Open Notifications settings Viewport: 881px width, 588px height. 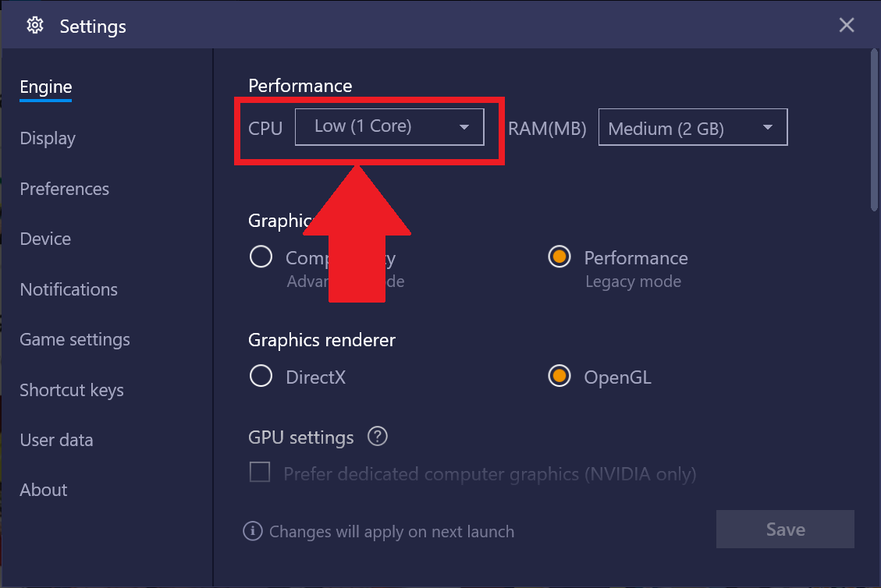tap(69, 289)
